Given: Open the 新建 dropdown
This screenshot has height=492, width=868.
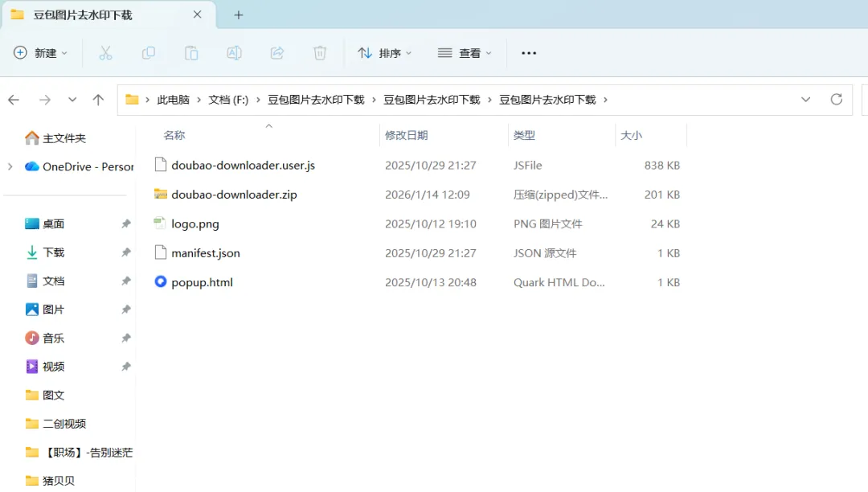Looking at the screenshot, I should click(x=40, y=53).
